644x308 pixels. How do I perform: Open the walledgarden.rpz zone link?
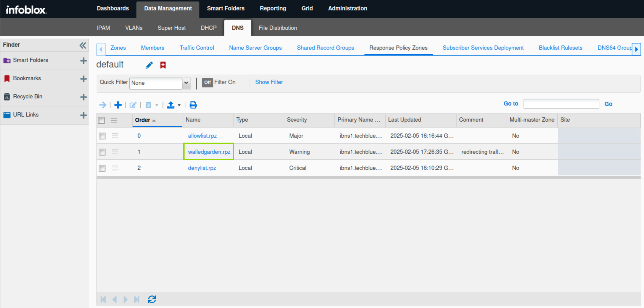click(x=209, y=152)
